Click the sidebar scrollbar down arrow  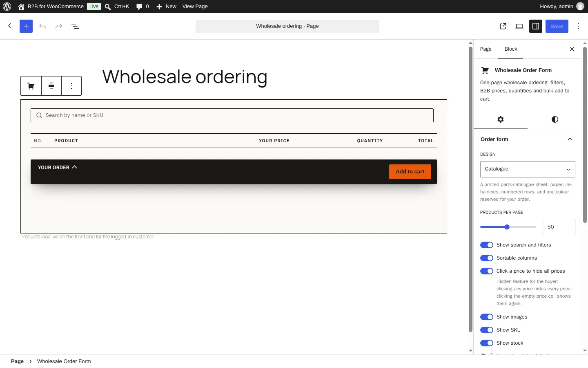pyautogui.click(x=585, y=351)
